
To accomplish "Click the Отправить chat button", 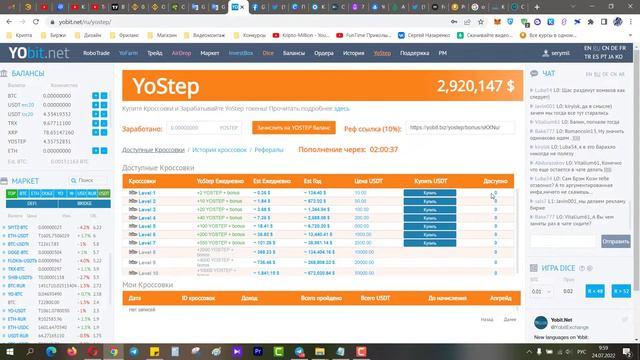I will 616,241.
